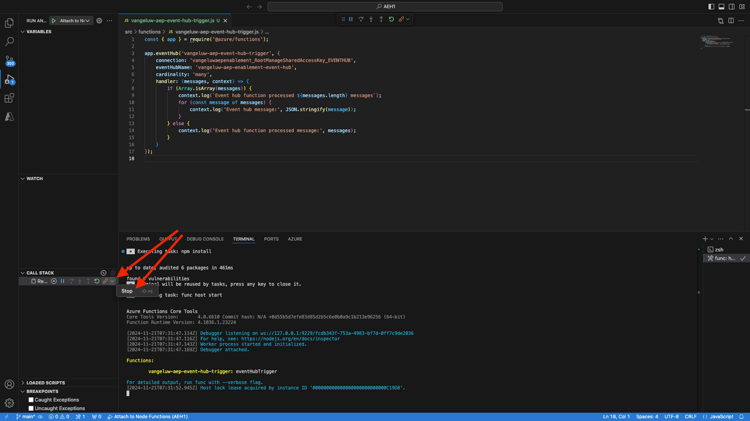The height and width of the screenshot is (421, 750).
Task: Click the restart icon in floating debug toolbar
Action: [x=391, y=19]
